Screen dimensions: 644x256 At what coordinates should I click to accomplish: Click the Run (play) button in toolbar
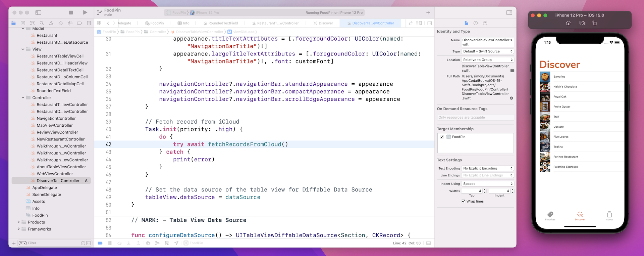85,12
